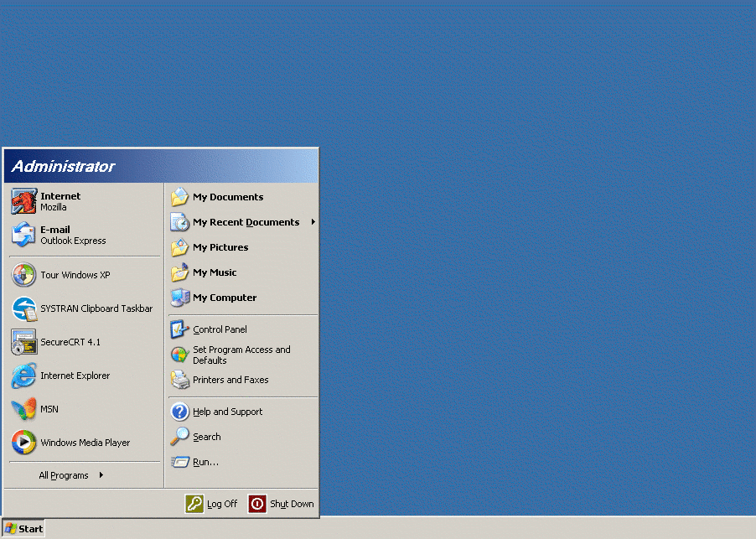Open Control Panel
The width and height of the screenshot is (756, 539).
220,329
